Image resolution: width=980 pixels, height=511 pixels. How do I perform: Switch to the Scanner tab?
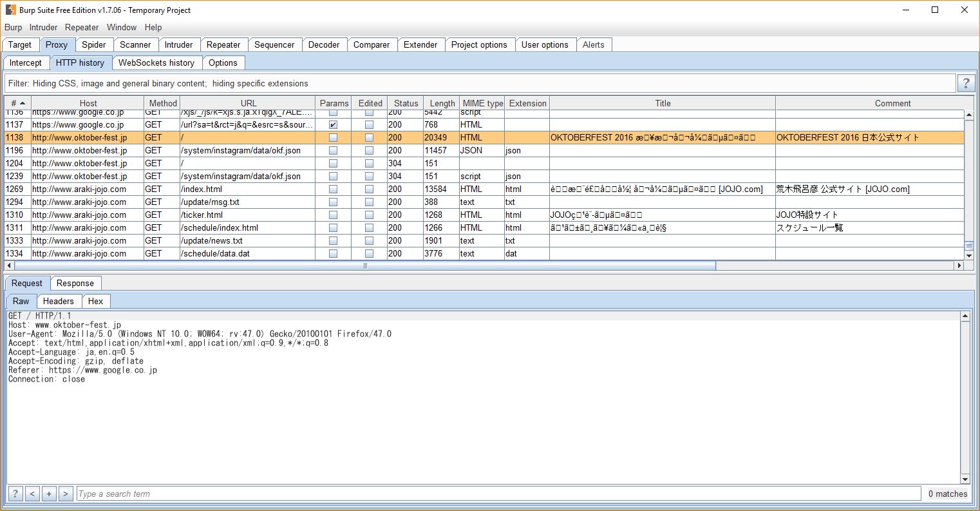[135, 44]
